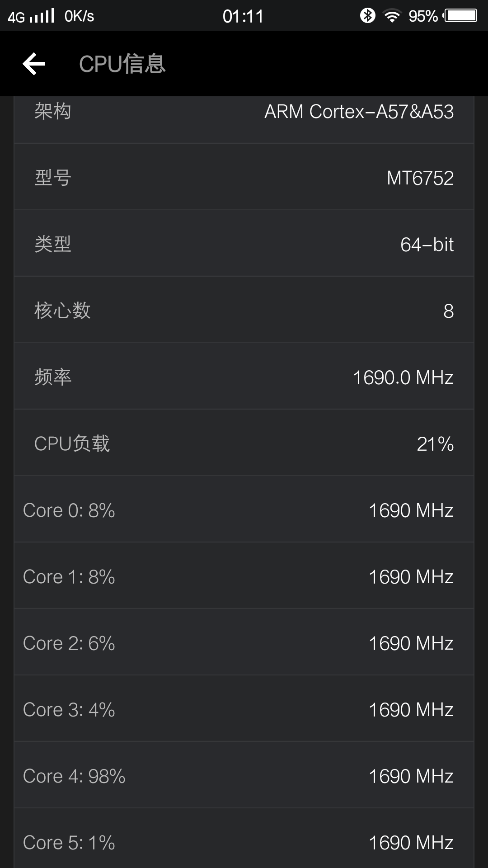Select the 64-bit type row
Image resolution: width=488 pixels, height=868 pixels.
[244, 244]
